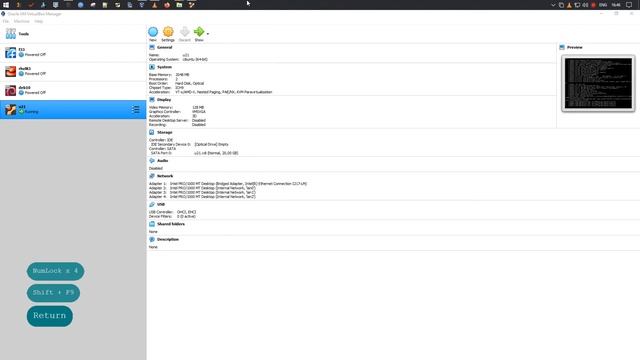Select the f33 virtual machine
This screenshot has height=360, width=640.
pyautogui.click(x=73, y=52)
